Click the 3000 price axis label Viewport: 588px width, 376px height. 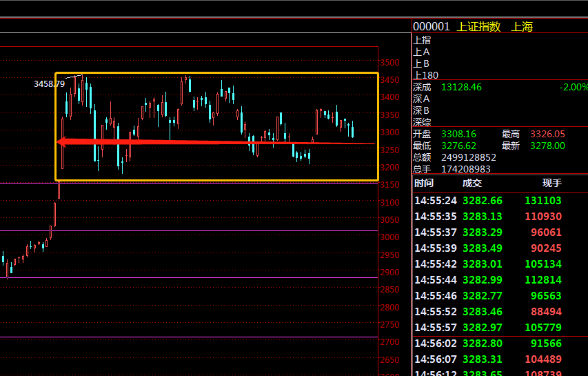click(389, 237)
